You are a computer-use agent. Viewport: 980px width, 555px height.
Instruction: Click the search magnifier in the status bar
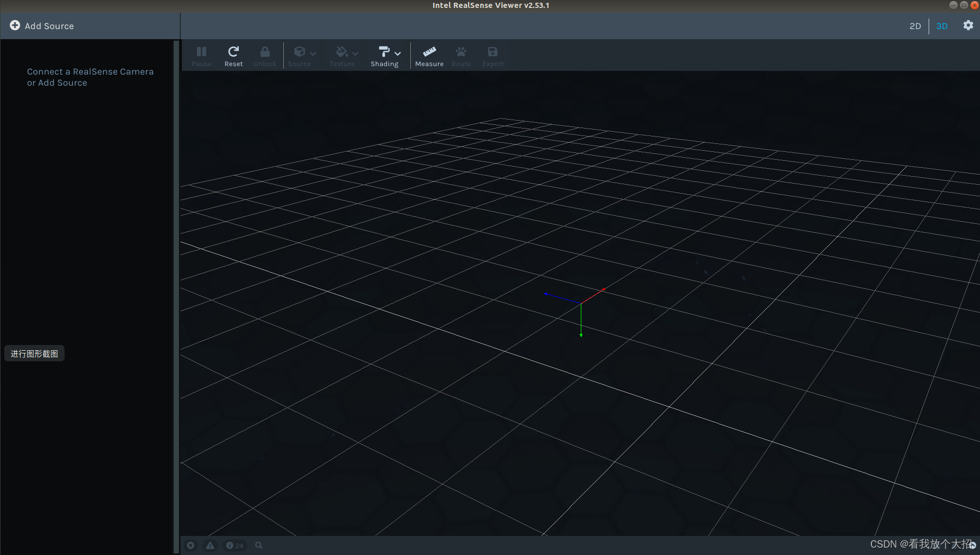[x=259, y=545]
